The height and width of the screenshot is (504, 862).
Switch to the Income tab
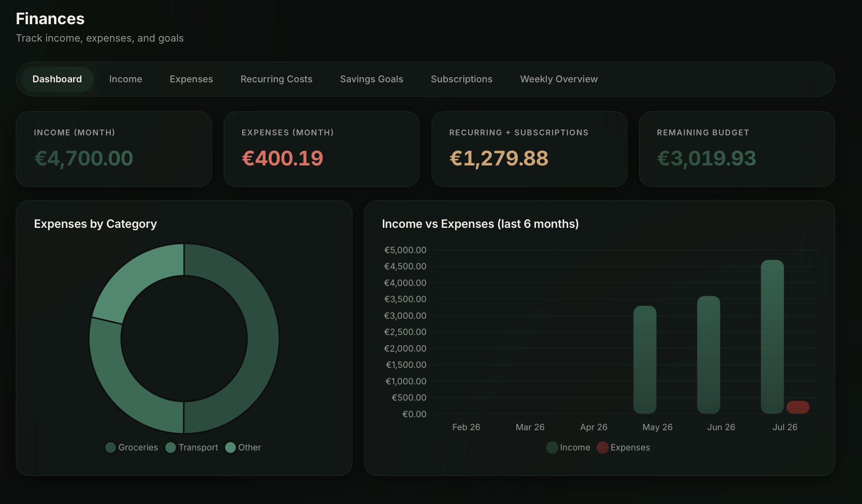(125, 79)
